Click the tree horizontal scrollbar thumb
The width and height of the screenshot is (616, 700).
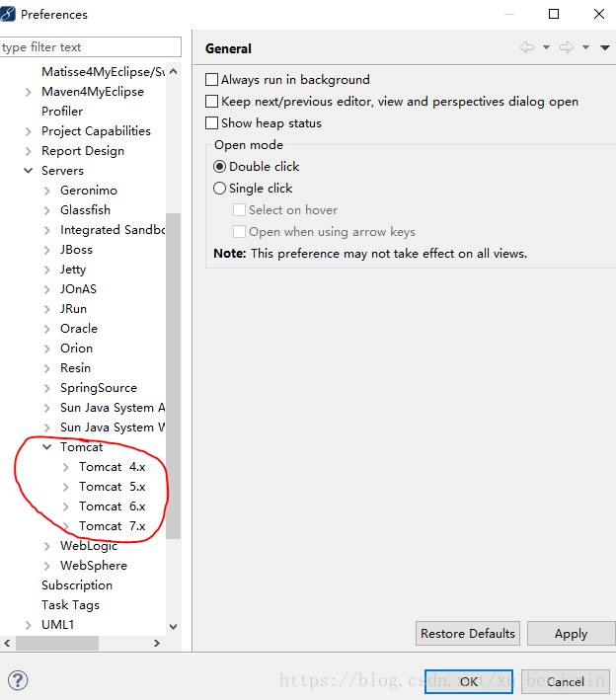coord(57,644)
